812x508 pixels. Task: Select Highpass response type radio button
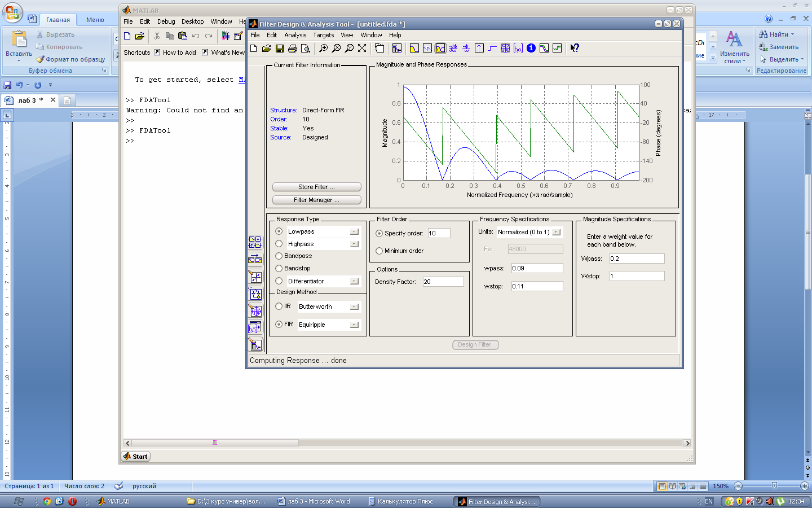(279, 244)
